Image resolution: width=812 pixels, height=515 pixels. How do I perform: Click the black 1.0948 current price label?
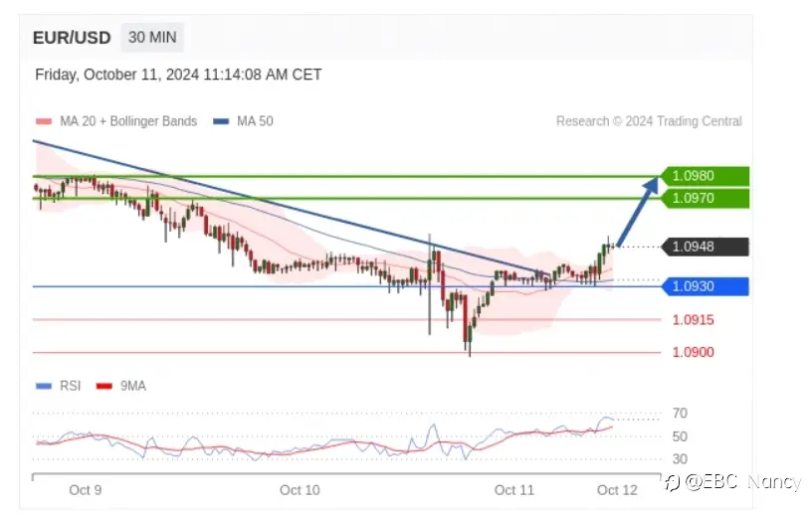point(706,247)
